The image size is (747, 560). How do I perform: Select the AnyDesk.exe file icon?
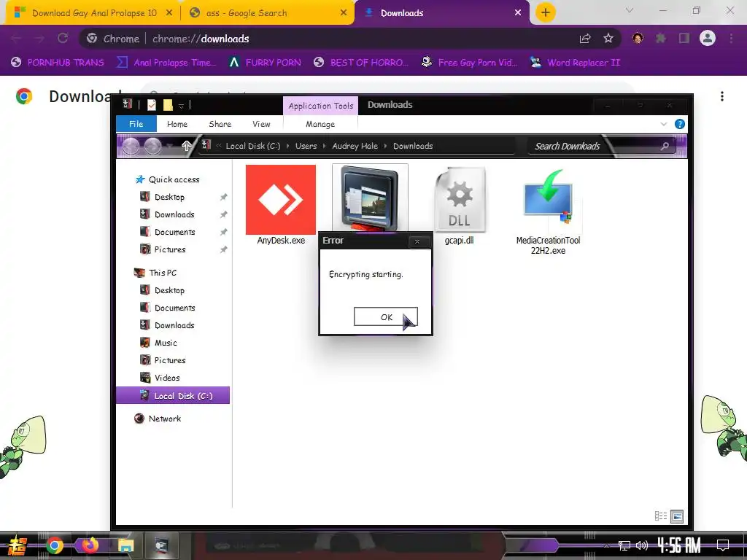(281, 200)
